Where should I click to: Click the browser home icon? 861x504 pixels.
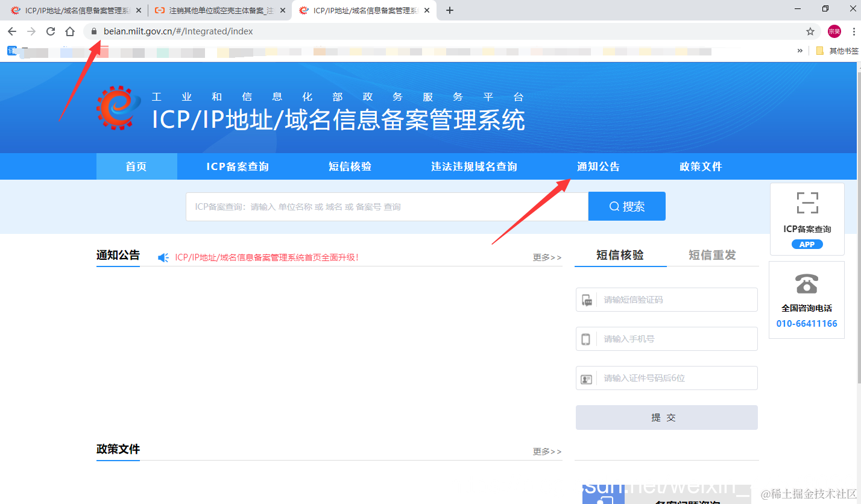pos(69,31)
